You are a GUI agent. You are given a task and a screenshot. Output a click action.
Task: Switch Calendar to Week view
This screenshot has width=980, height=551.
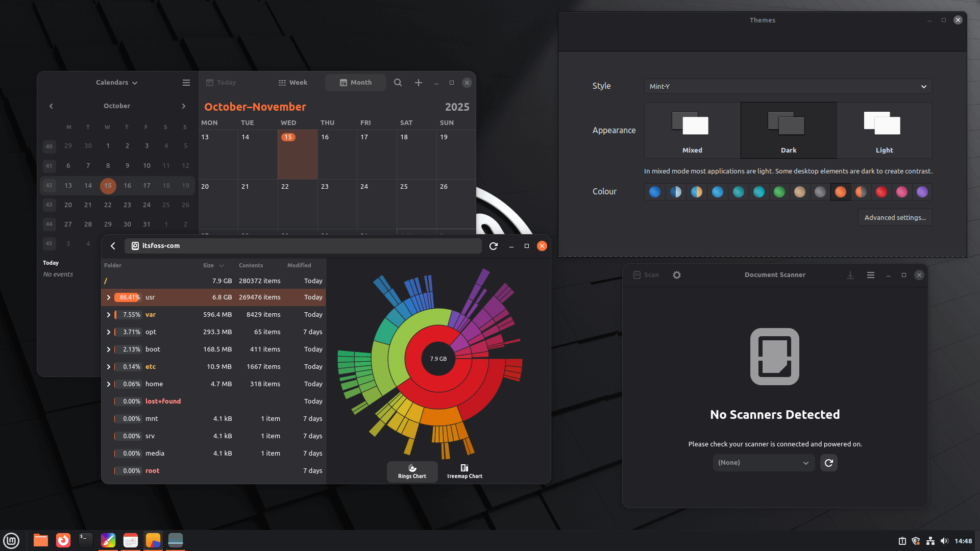pyautogui.click(x=293, y=82)
